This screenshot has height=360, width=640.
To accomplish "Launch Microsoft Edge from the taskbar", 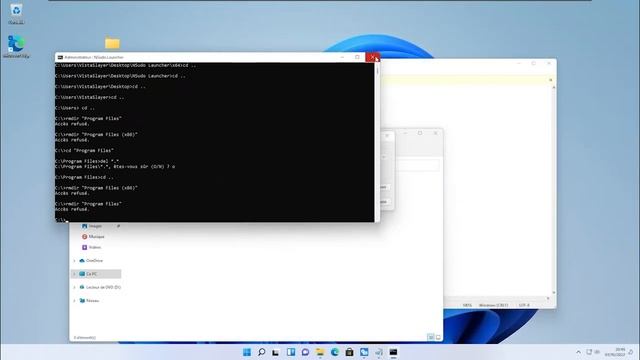I will coord(335,352).
